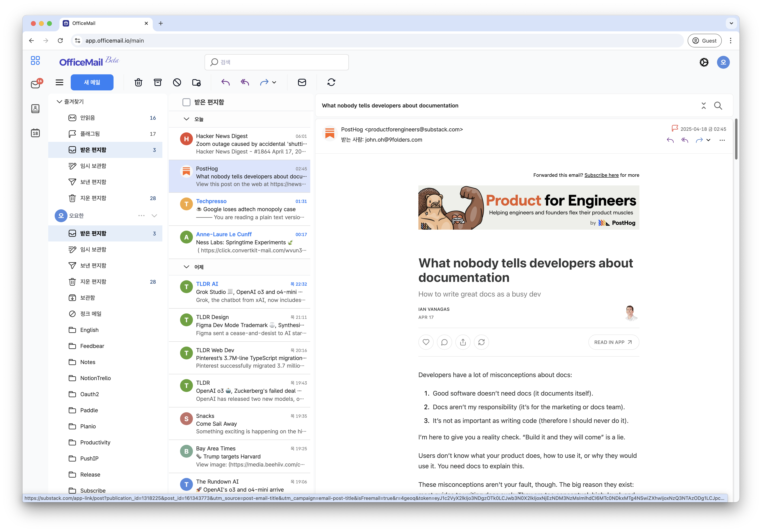762x532 pixels.
Task: Open the contacts icon in left rail
Action: (35, 108)
